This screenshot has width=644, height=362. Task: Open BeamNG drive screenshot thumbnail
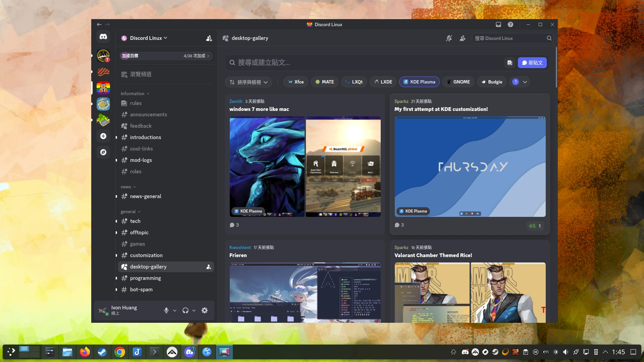point(343,167)
